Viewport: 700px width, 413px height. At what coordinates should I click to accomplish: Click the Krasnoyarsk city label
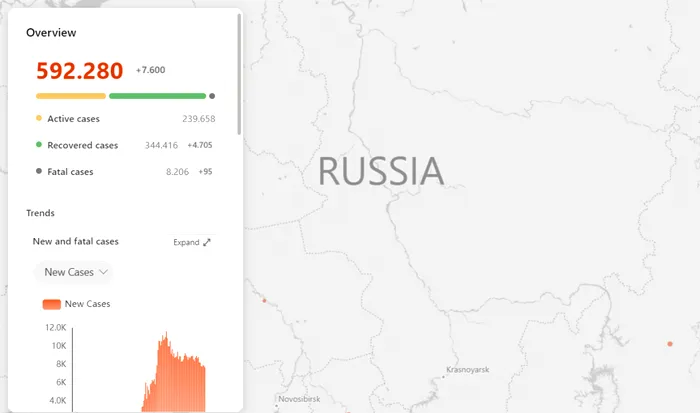tap(467, 370)
